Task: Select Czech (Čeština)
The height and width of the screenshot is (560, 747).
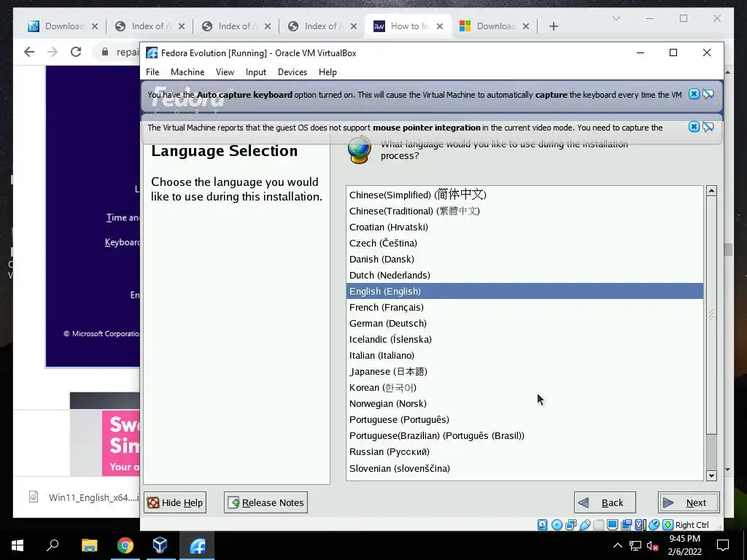Action: tap(525, 243)
